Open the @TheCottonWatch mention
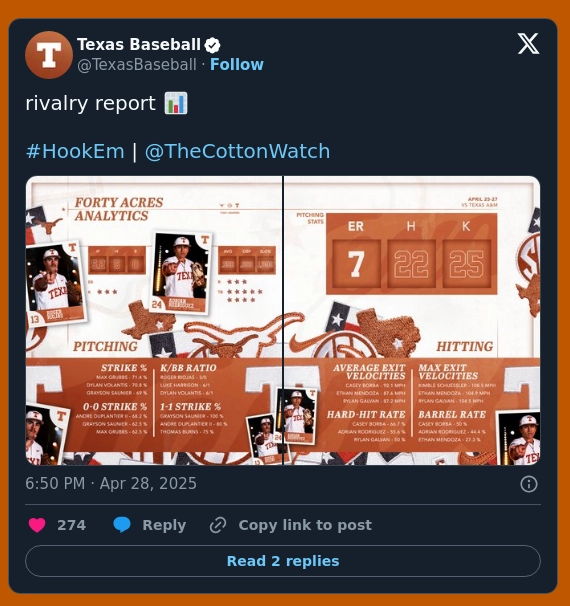Image resolution: width=570 pixels, height=606 pixels. point(237,151)
